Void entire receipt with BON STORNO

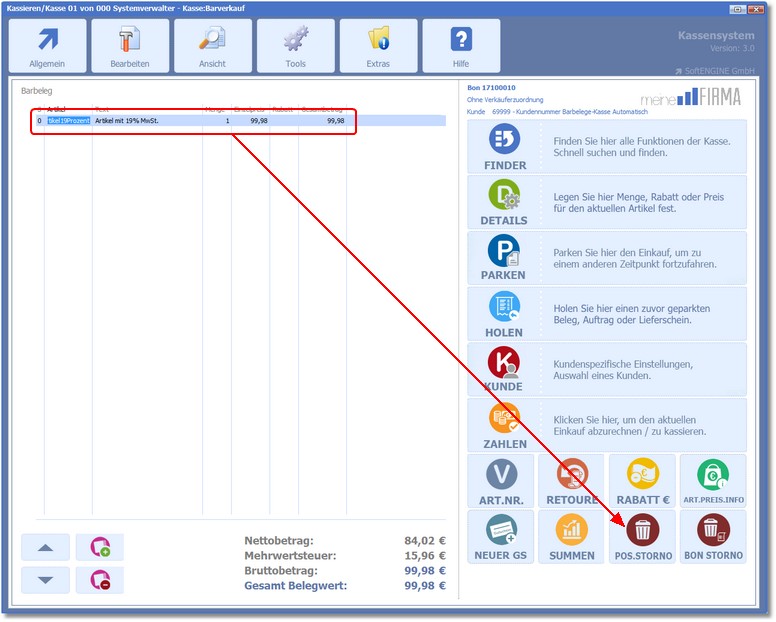point(713,537)
